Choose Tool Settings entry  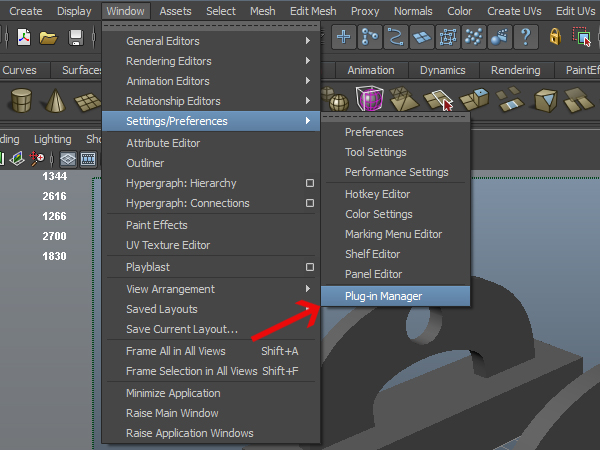coord(395,152)
